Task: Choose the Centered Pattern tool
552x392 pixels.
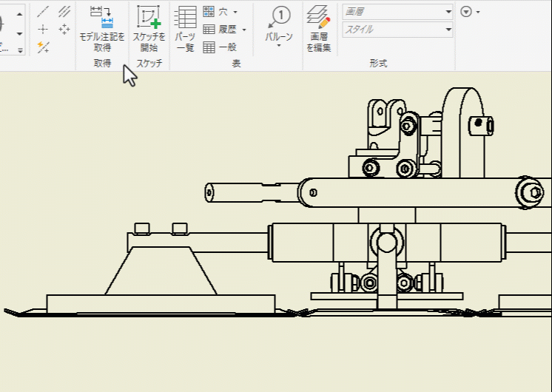Action: pos(64,30)
